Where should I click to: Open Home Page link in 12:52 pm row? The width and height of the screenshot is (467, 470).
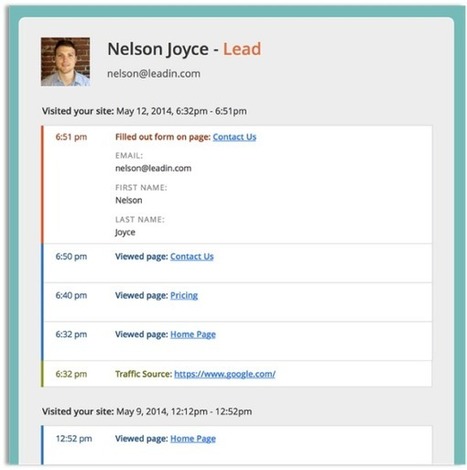click(x=193, y=439)
